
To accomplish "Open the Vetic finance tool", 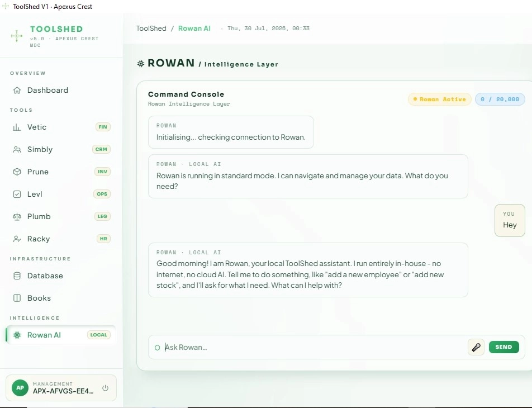I will (61, 127).
